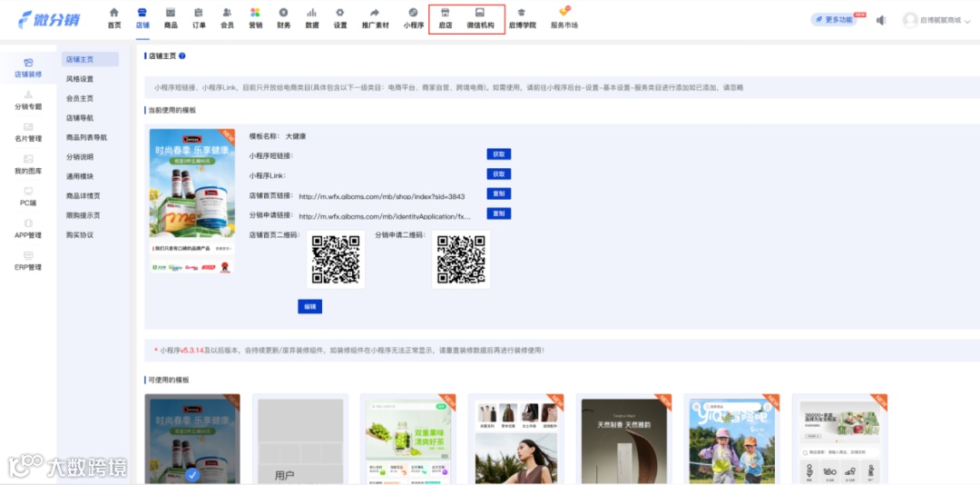The width and height of the screenshot is (980, 485).
Task: Select APP管理 in the left sidebar
Action: (28, 229)
